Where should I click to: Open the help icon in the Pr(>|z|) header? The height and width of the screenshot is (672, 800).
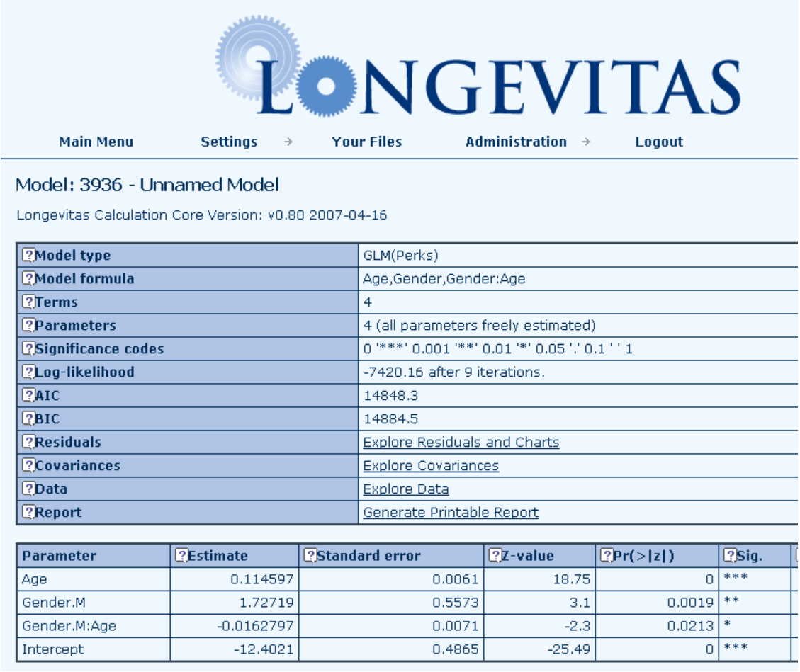coord(607,555)
